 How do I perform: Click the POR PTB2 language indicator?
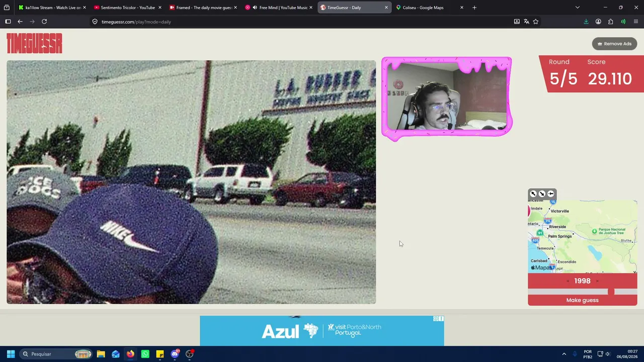588,354
